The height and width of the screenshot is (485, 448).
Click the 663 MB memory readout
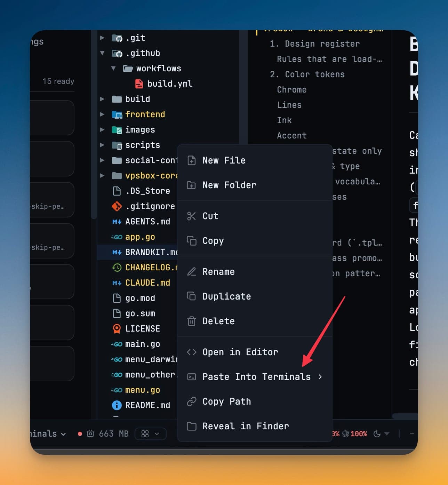coord(114,434)
